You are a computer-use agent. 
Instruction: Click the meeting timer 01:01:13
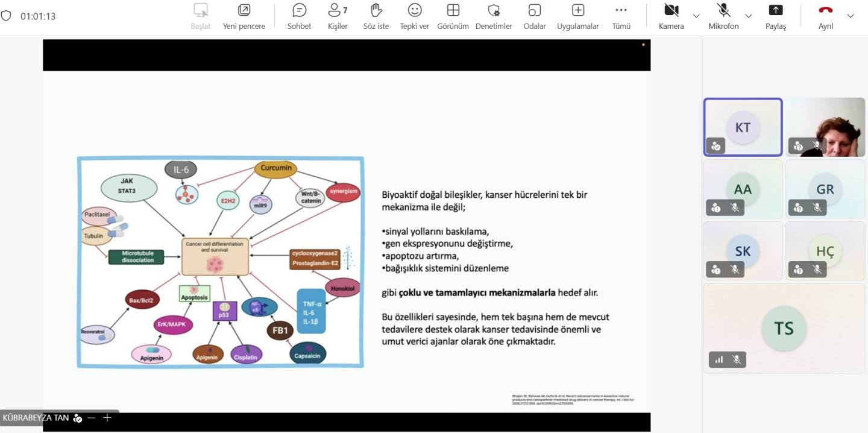pos(38,16)
